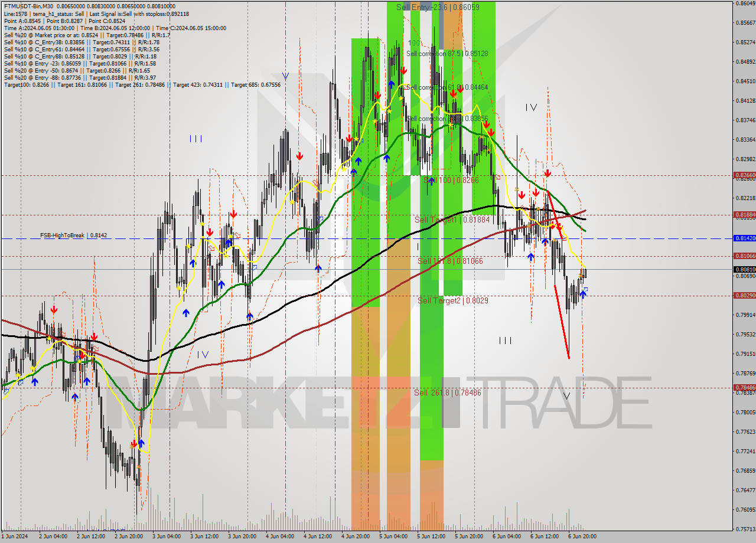This screenshot has height=543, width=756.
Task: Click the 'Sell 161.8 | 0.81066' chart label
Action: click(450, 261)
